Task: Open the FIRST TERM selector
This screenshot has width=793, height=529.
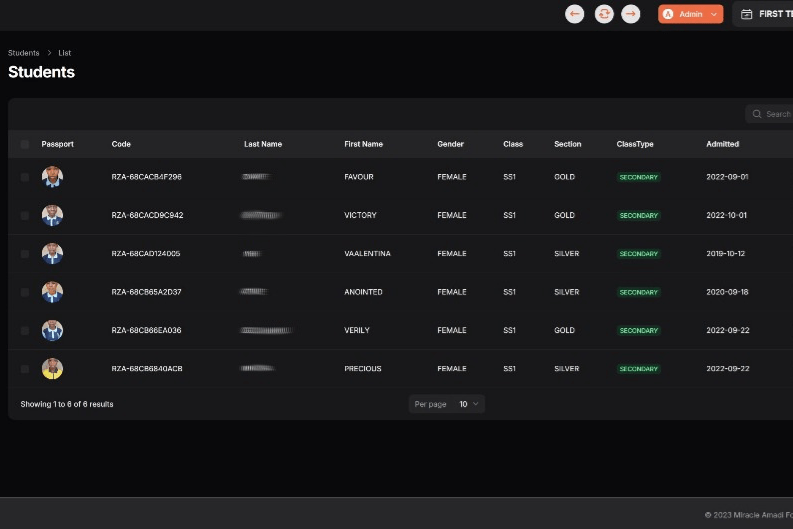Action: click(770, 14)
